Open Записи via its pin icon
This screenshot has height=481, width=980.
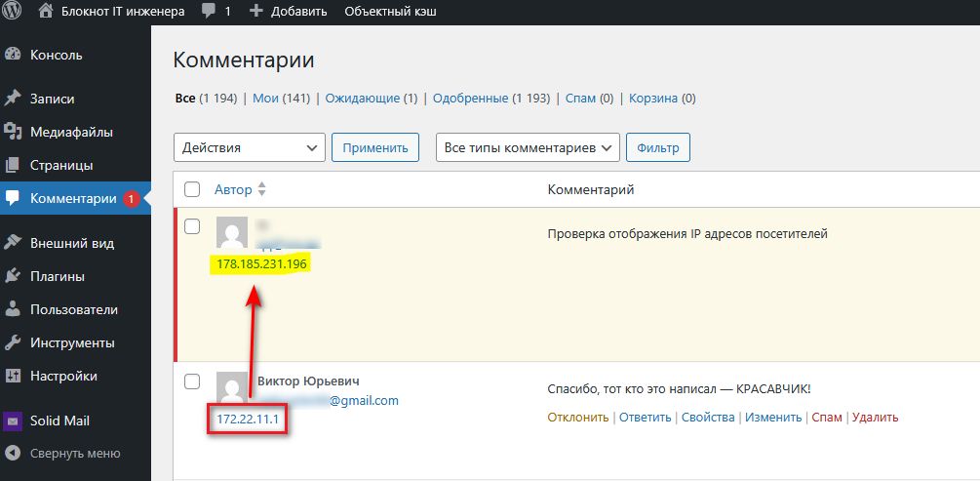click(x=13, y=99)
